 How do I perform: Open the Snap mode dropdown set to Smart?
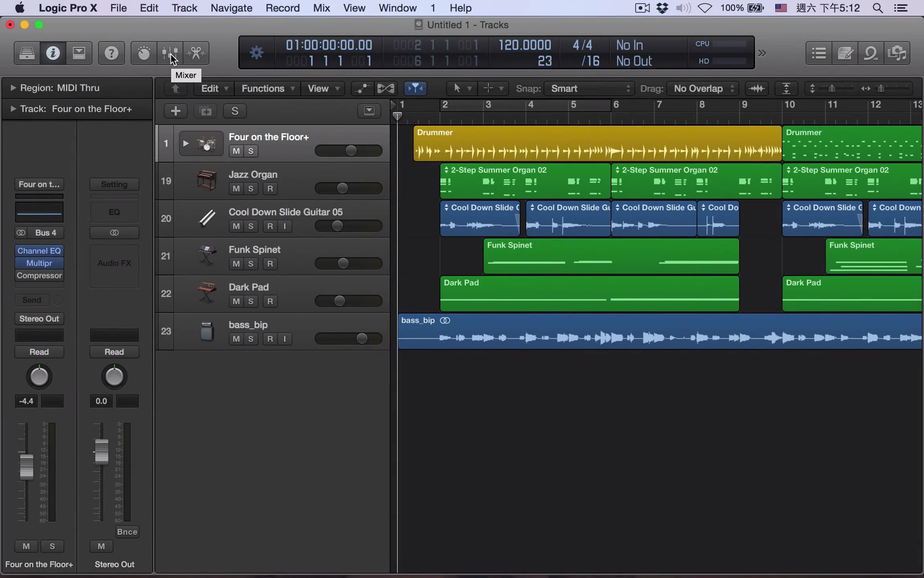[589, 88]
